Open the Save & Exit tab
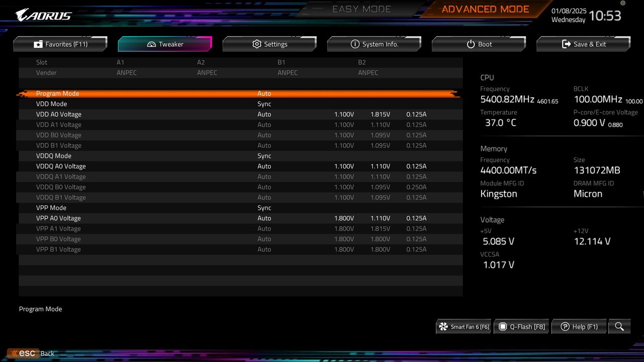 (x=584, y=44)
